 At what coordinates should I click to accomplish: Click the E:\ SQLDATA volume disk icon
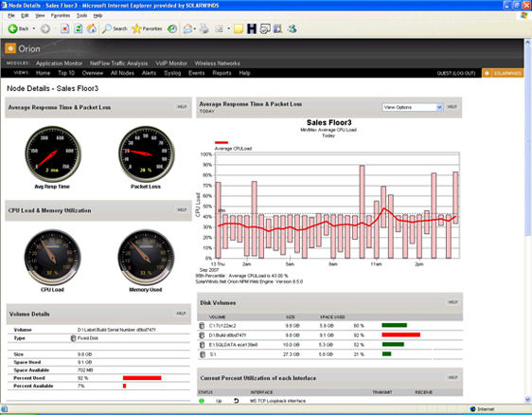point(203,345)
